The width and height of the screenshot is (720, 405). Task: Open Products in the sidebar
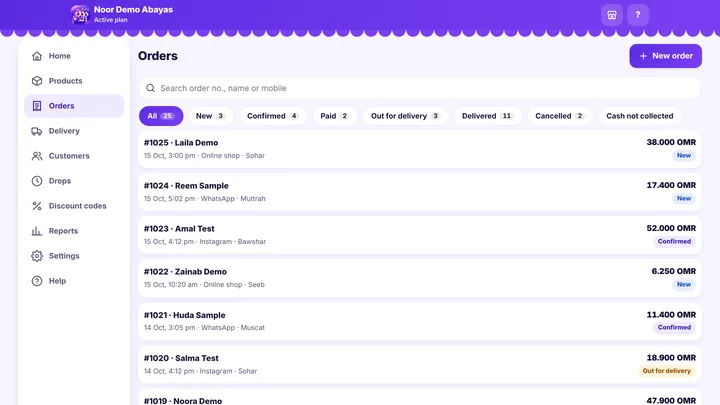74,81
